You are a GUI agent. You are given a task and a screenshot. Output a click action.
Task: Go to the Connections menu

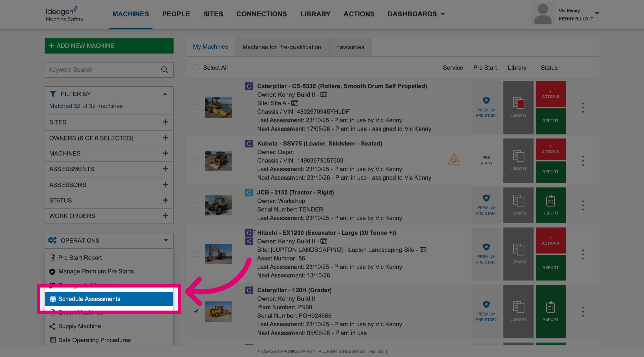(262, 14)
